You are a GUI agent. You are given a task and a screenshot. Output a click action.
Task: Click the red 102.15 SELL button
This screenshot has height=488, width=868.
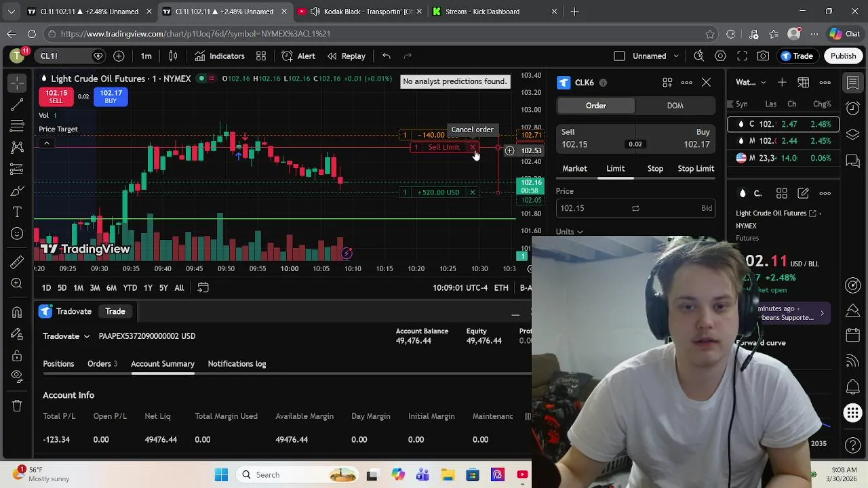(x=56, y=97)
